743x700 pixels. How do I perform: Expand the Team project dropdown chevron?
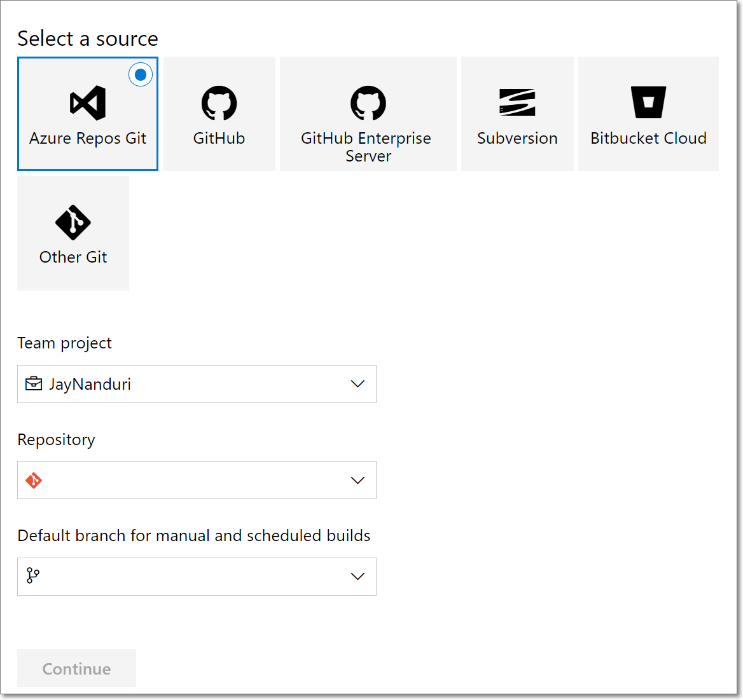358,383
